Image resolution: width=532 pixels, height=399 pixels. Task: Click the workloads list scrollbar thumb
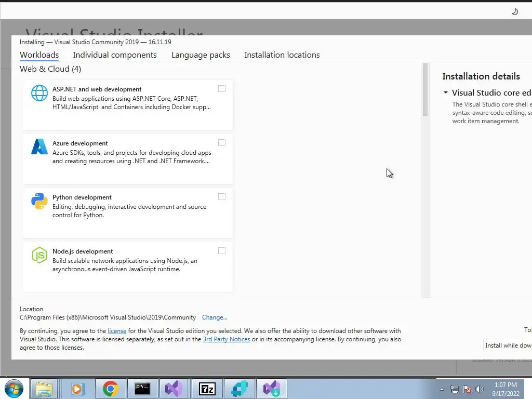(x=425, y=89)
